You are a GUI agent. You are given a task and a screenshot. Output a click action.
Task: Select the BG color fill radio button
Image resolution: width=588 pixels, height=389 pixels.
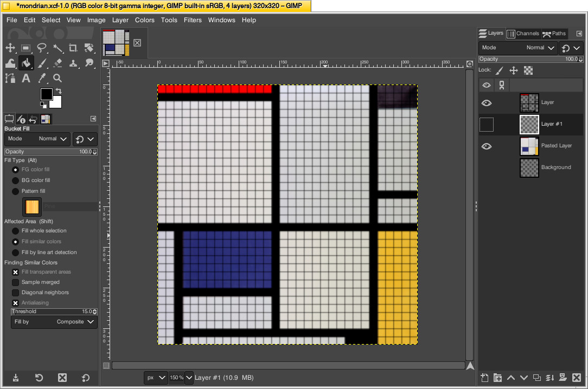pos(15,180)
